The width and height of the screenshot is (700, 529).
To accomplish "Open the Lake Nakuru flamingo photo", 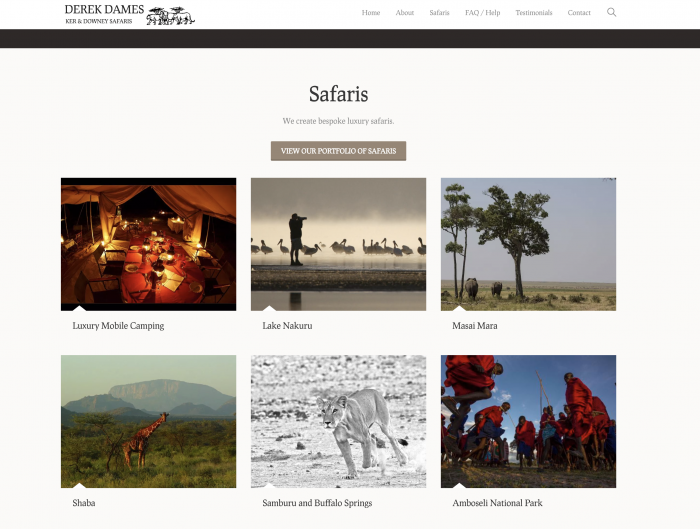I will 338,244.
